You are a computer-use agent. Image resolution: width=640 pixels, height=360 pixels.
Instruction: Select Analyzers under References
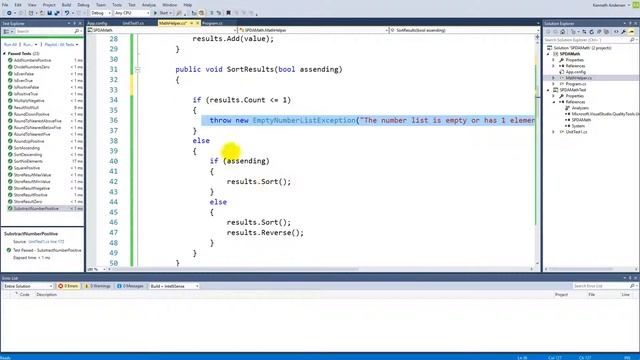(580, 108)
